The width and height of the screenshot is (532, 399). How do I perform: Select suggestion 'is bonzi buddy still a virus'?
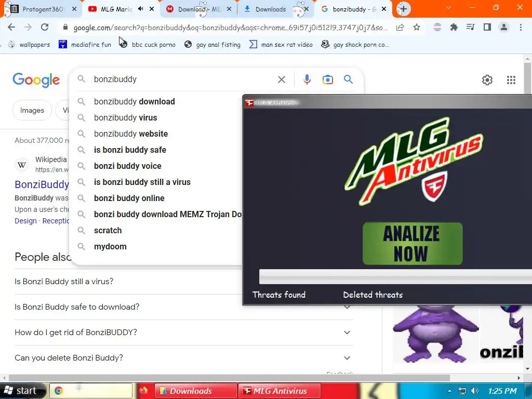[156, 182]
